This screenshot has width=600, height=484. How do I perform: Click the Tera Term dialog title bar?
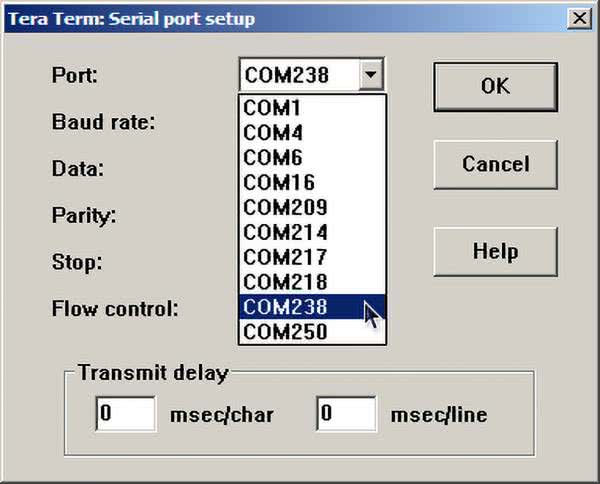200,19
